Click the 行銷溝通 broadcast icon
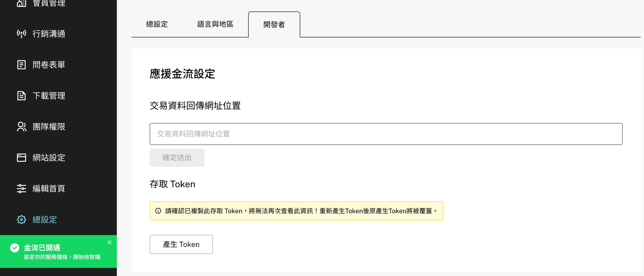This screenshot has width=644, height=276. (22, 34)
